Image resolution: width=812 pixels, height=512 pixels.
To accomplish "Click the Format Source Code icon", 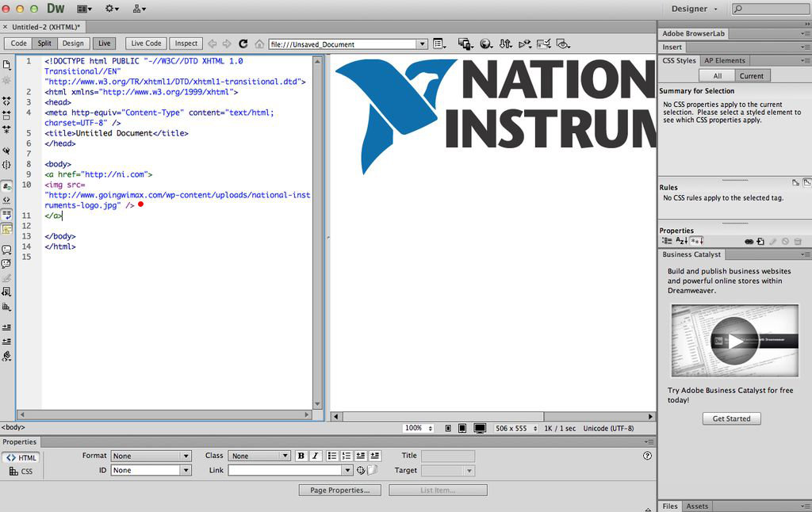I will click(6, 356).
